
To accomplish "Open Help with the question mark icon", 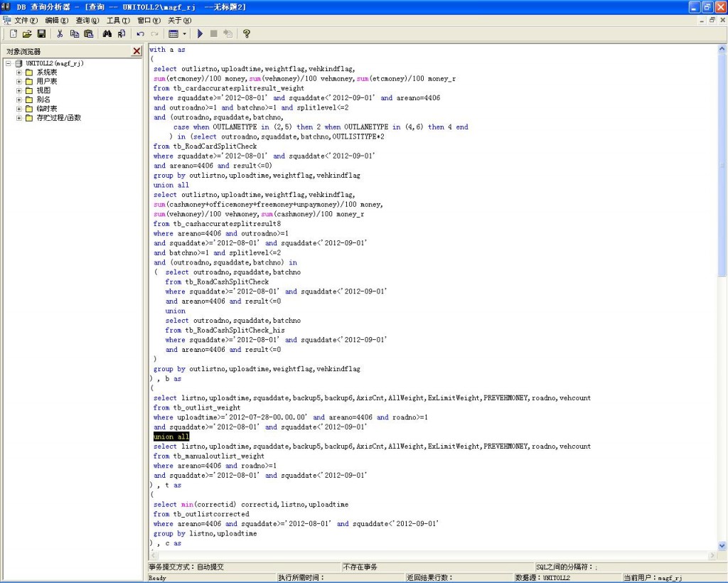I will pyautogui.click(x=247, y=33).
